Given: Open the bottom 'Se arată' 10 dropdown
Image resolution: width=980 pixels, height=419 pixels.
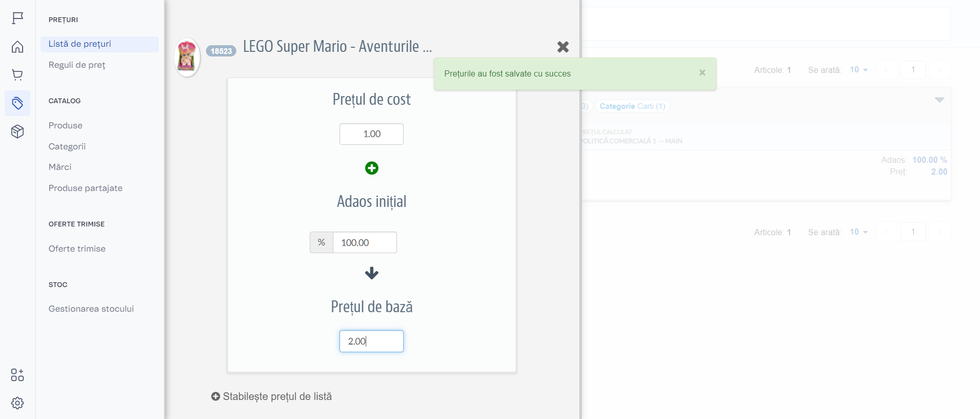Looking at the screenshot, I should (858, 232).
